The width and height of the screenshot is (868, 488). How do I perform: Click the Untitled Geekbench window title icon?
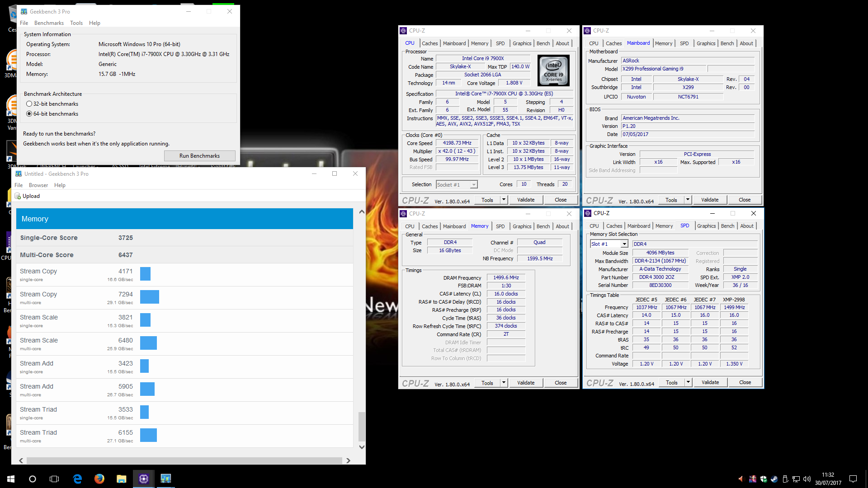pos(19,174)
